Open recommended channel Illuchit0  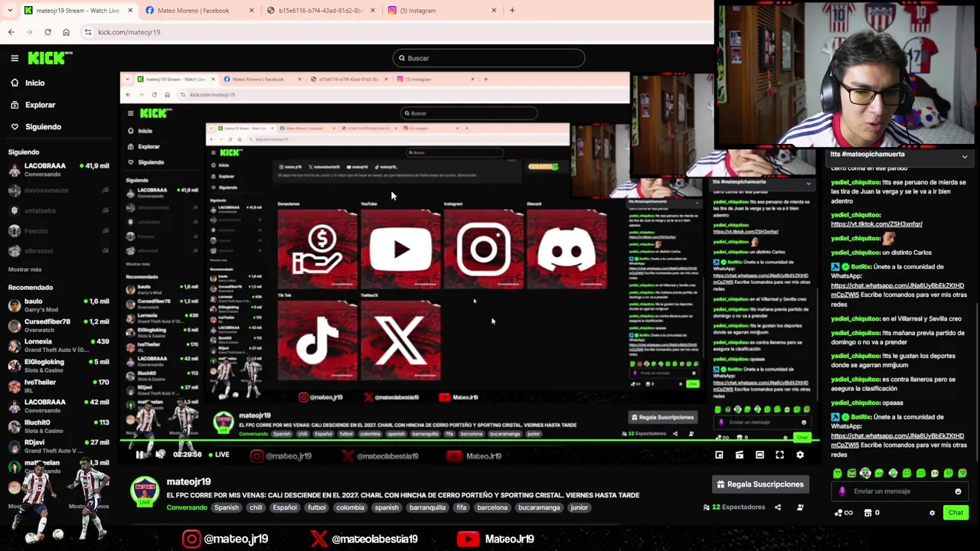(58, 425)
